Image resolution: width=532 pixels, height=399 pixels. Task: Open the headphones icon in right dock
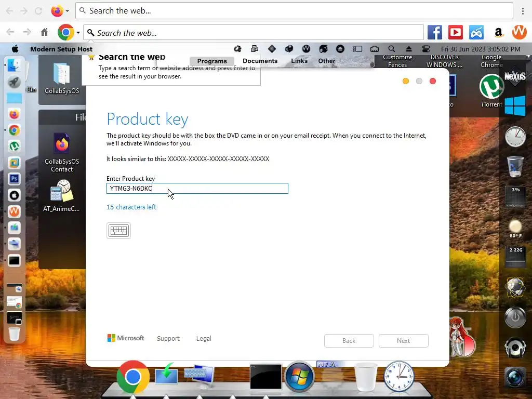(x=515, y=348)
